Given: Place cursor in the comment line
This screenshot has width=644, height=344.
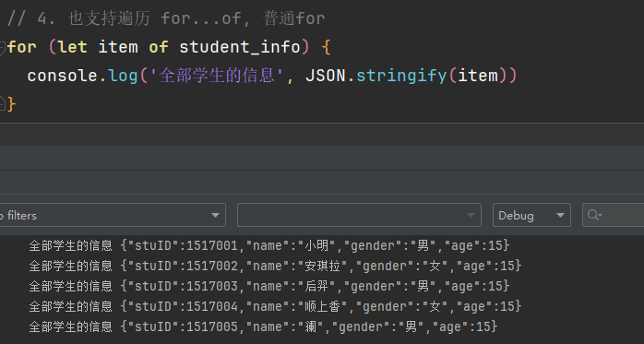Looking at the screenshot, I should (166, 18).
